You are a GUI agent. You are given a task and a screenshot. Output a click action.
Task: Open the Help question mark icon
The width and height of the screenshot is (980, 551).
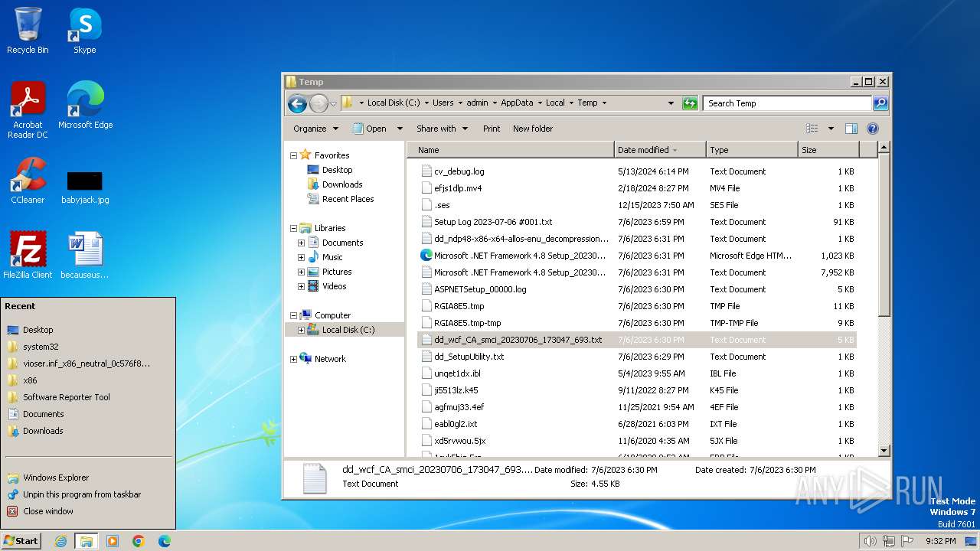click(872, 129)
